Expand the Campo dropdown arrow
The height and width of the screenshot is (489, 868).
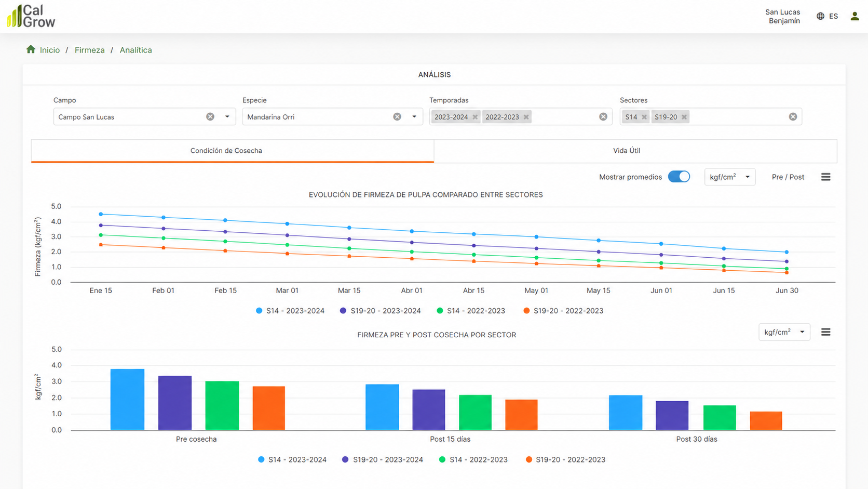(227, 117)
